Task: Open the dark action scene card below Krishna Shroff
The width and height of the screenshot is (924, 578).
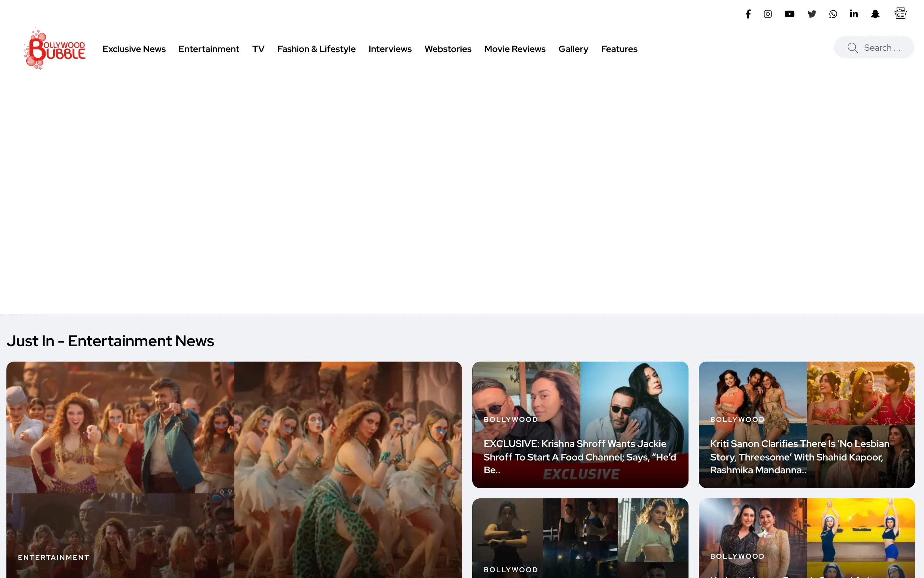Action: coord(580,538)
